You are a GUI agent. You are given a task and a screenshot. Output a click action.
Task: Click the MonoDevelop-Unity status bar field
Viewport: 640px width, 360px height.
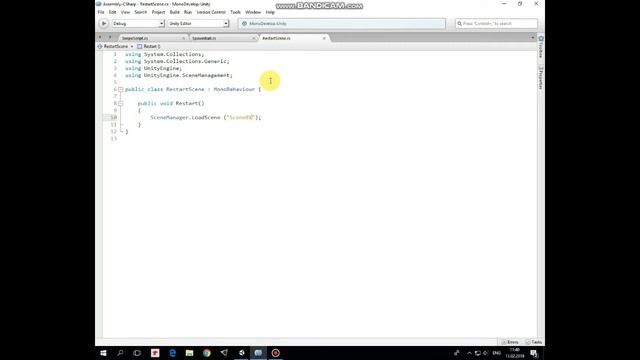(342, 24)
